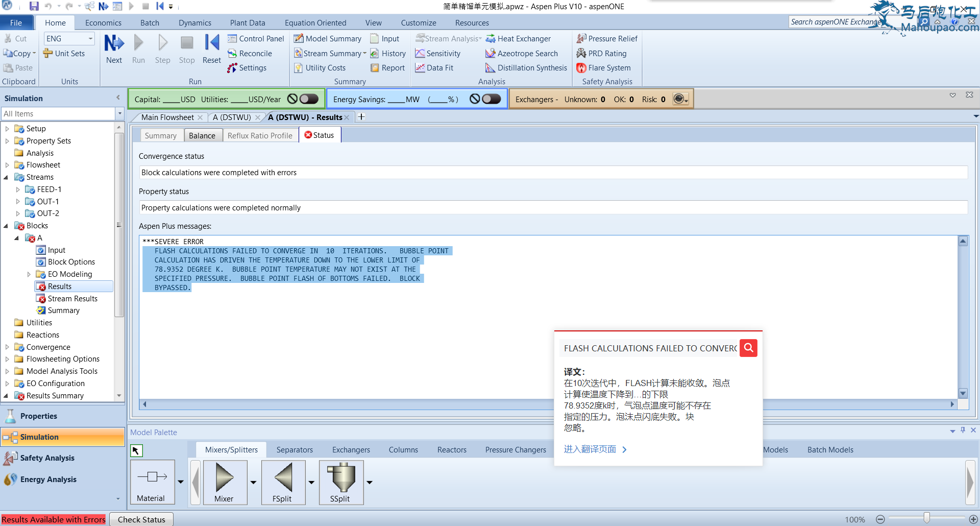
Task: Select the Mixer block in palette
Action: pyautogui.click(x=225, y=482)
